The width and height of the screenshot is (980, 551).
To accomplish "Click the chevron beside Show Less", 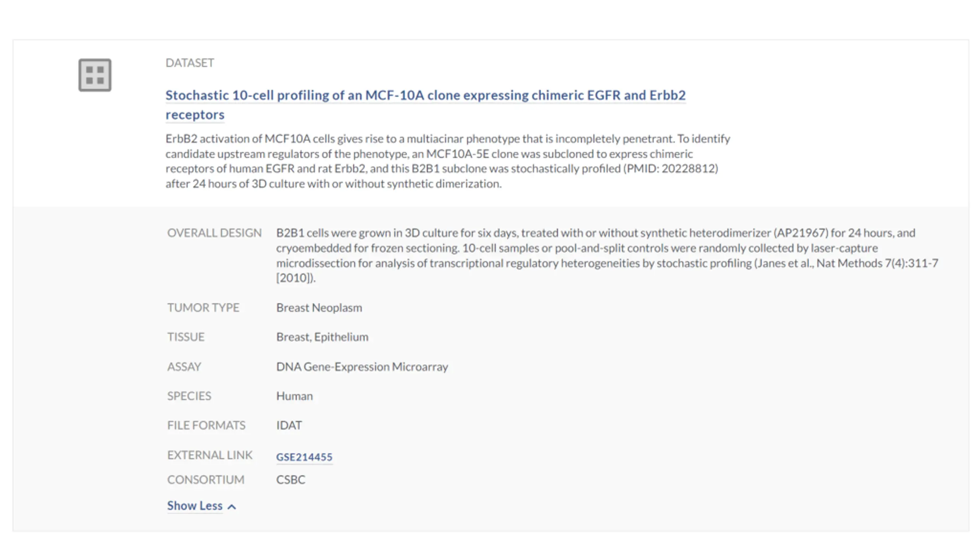I will click(x=232, y=507).
